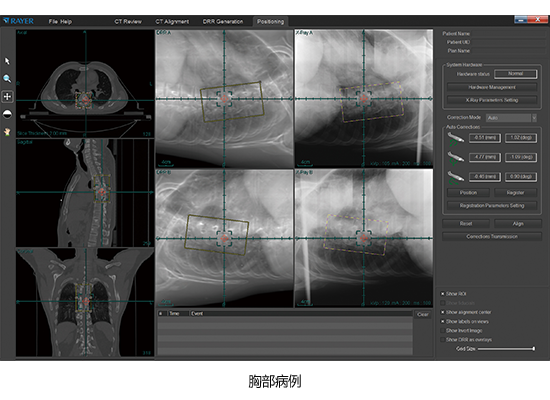The height and width of the screenshot is (400, 550).
Task: Choose the window level contrast tool
Action: [7, 114]
